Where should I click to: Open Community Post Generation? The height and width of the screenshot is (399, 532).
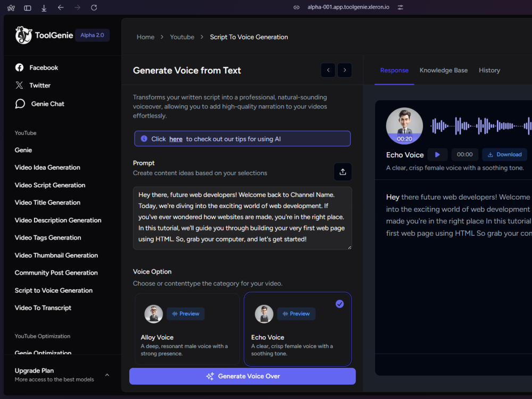(x=56, y=273)
